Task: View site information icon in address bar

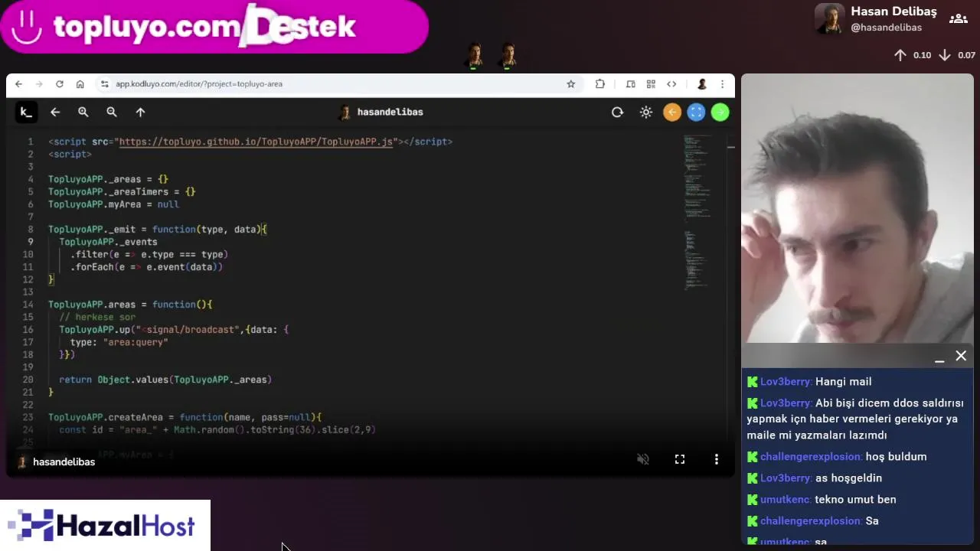Action: 105,84
